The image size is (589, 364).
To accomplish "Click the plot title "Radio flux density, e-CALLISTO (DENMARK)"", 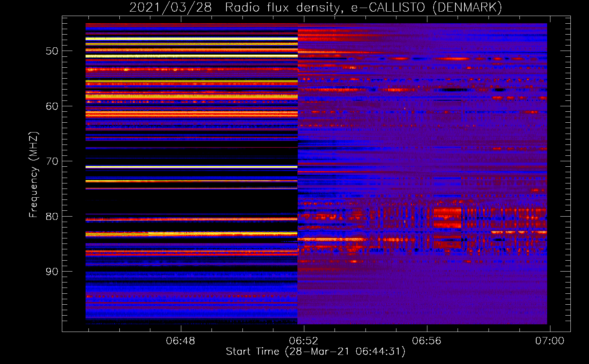I will click(363, 7).
